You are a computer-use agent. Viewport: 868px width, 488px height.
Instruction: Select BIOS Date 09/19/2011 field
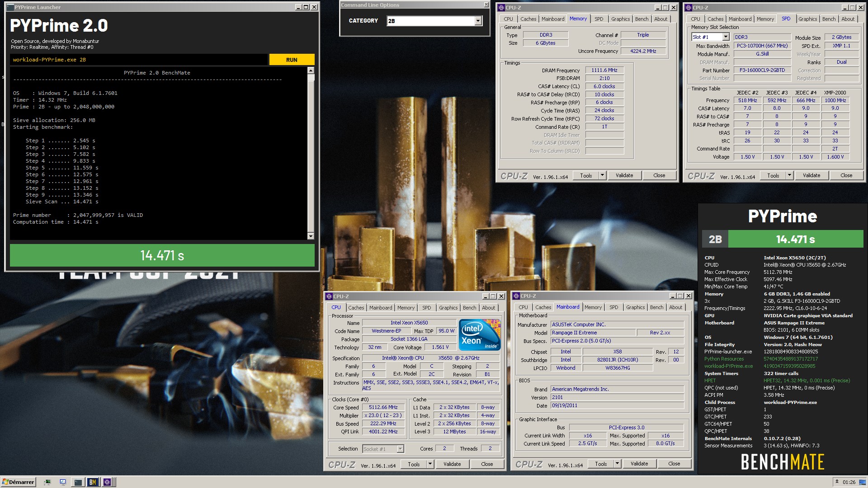(x=617, y=406)
